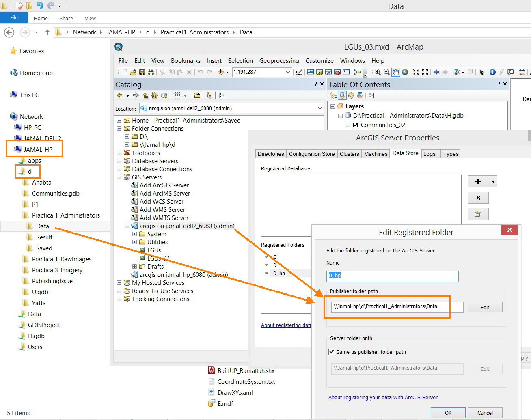
Task: Click the Name input field containing D_hp
Action: [x=393, y=276]
